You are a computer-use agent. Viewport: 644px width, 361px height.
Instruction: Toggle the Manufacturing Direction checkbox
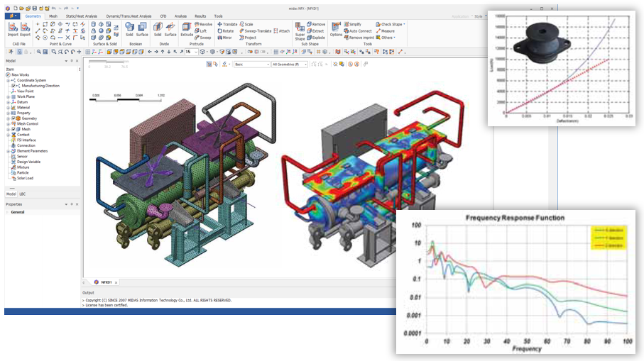[13, 86]
